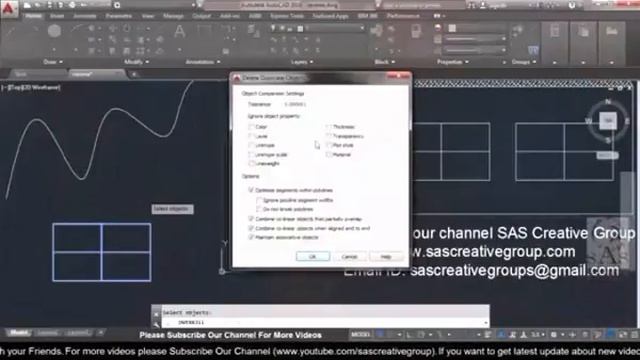
Task: Check Do not break polylines
Action: [259, 209]
